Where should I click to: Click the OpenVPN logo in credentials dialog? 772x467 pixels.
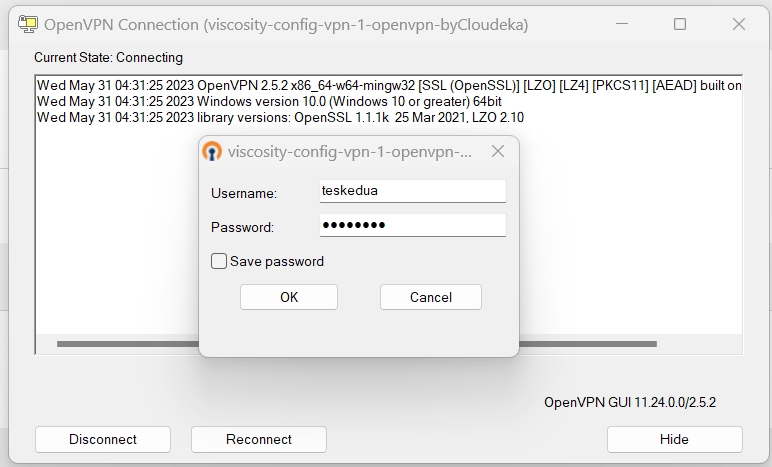(x=212, y=152)
